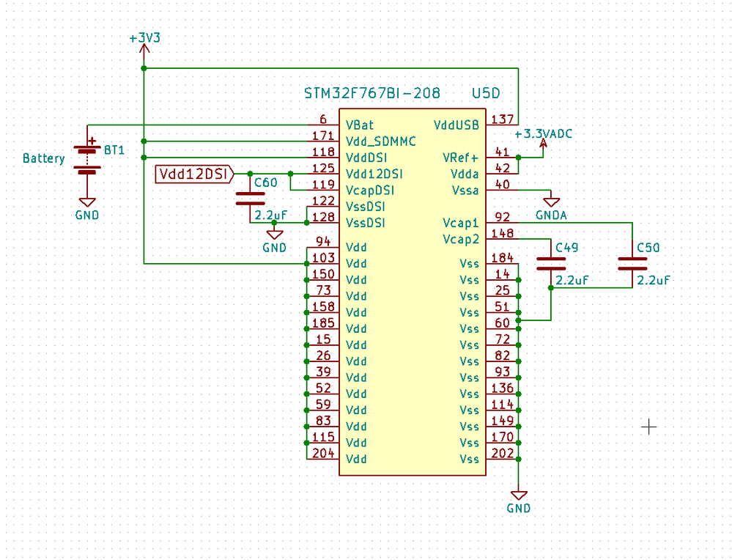Click pin 137 VddUSB
This screenshot has height=560, width=732.
coord(502,125)
